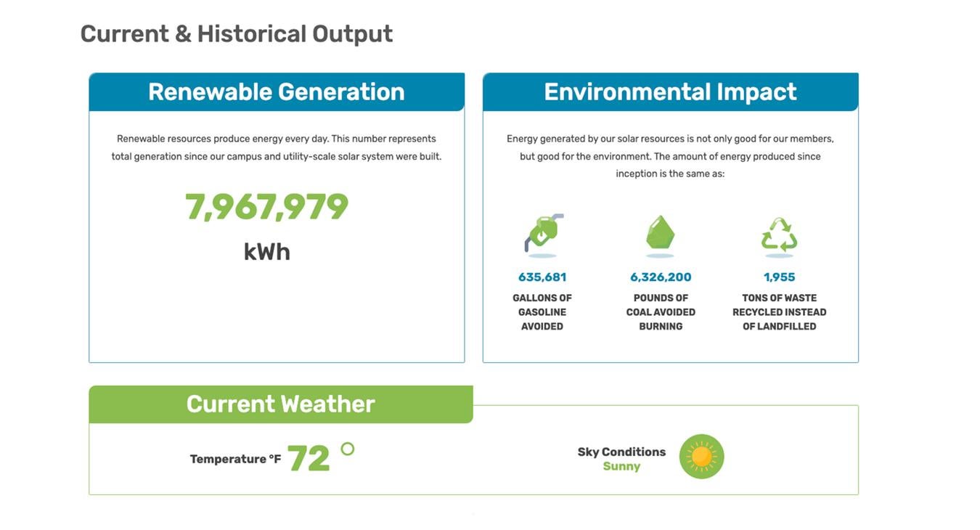Image resolution: width=980 pixels, height=530 pixels.
Task: Click the Pounds of Coal Avoided Burning label
Action: click(661, 312)
